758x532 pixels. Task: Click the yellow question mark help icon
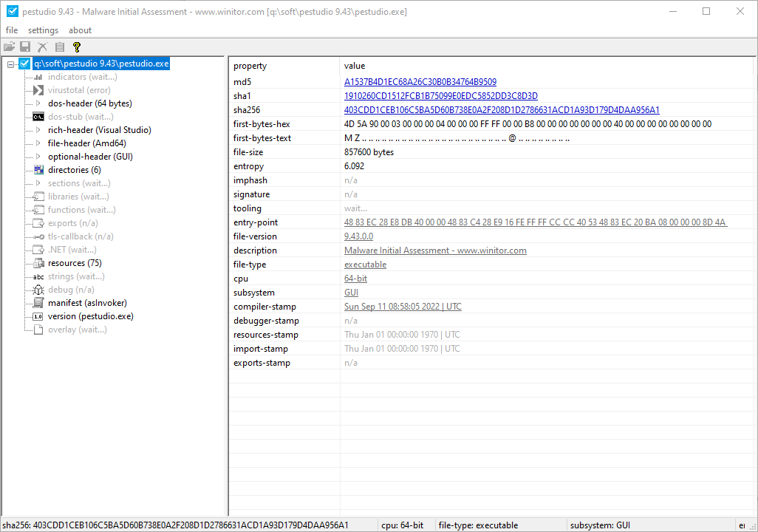[76, 47]
